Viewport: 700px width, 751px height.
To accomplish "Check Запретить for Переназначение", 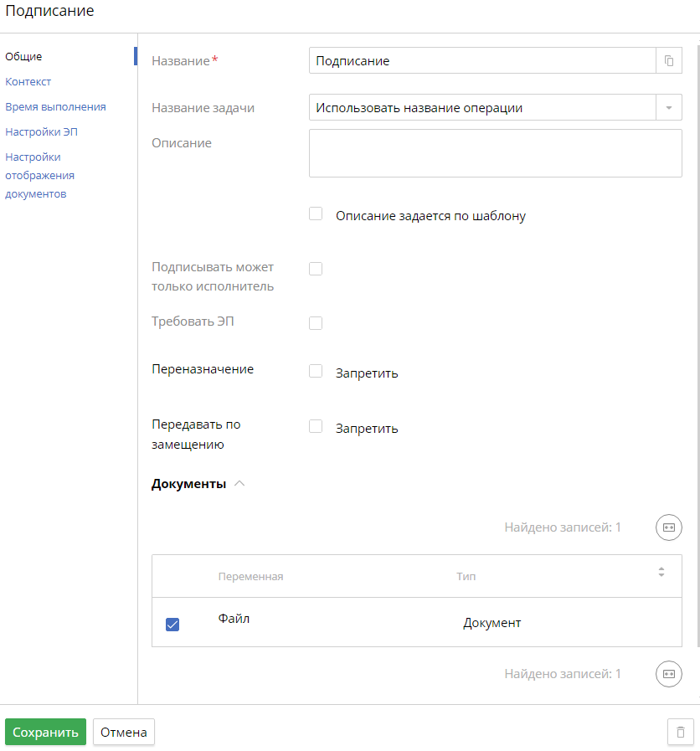I will (x=316, y=372).
